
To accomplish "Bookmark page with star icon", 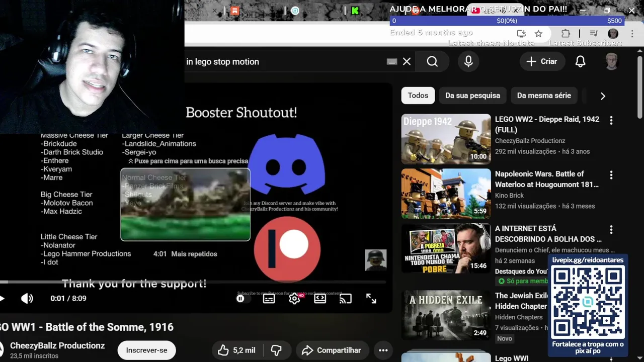I will [538, 34].
